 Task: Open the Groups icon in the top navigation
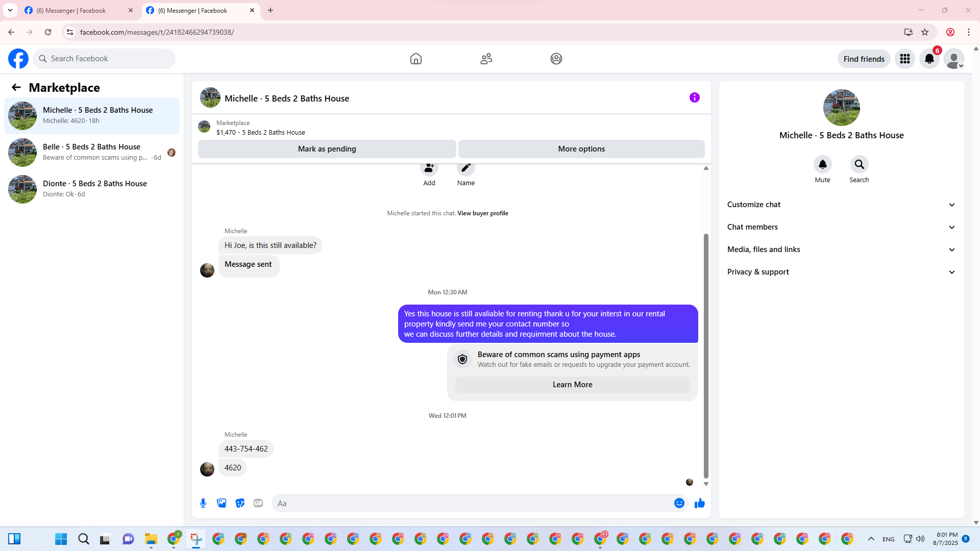tap(556, 59)
